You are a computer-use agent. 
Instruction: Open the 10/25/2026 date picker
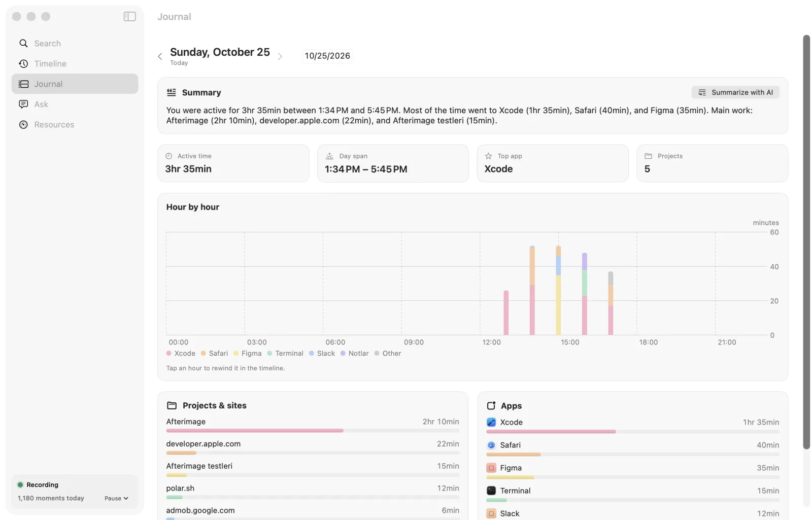point(327,56)
